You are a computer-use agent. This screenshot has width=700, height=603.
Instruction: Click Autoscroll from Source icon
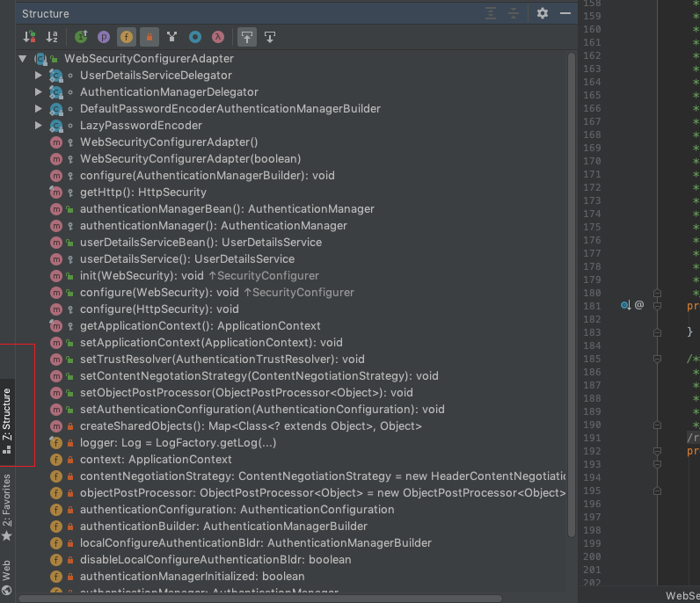point(270,37)
